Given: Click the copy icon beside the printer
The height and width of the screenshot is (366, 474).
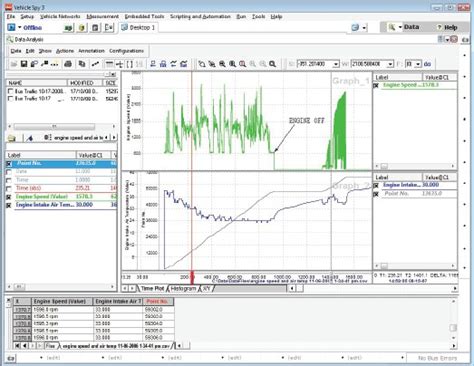Looking at the screenshot, I should point(82,64).
